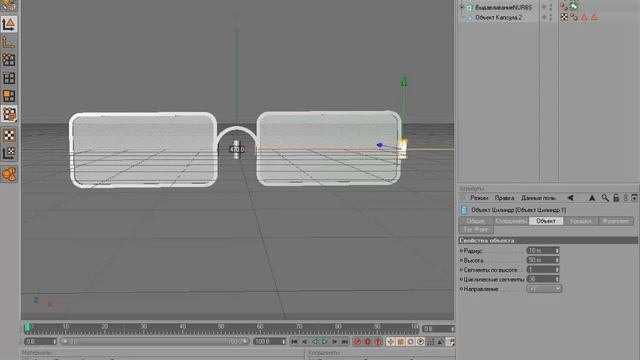
Task: Select the checkered texture mode tool
Action: pos(9,135)
